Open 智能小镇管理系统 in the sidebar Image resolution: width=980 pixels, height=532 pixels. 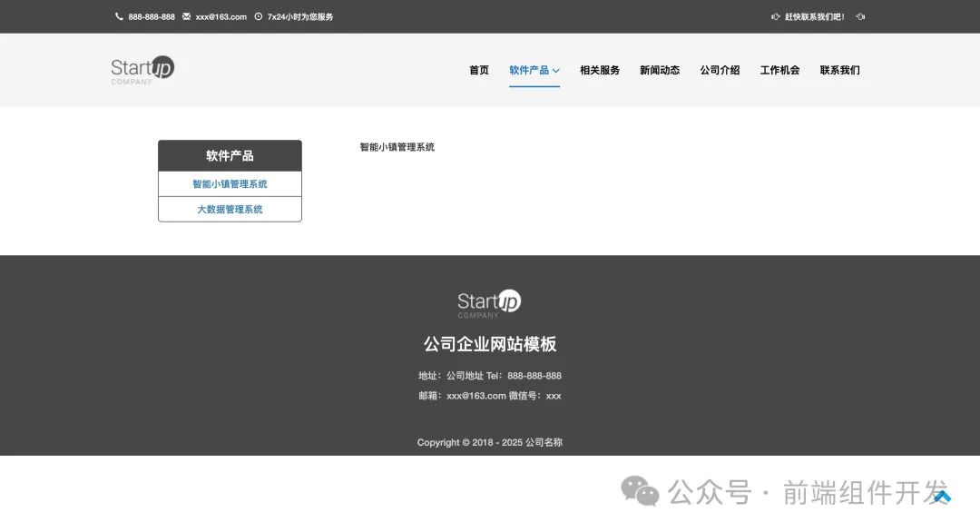(x=230, y=183)
